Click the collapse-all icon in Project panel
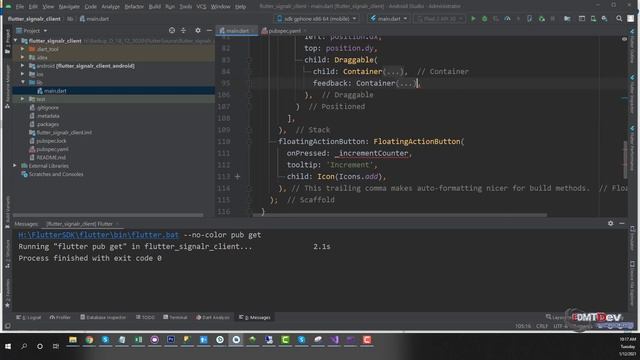The width and height of the screenshot is (640, 360). 183,31
